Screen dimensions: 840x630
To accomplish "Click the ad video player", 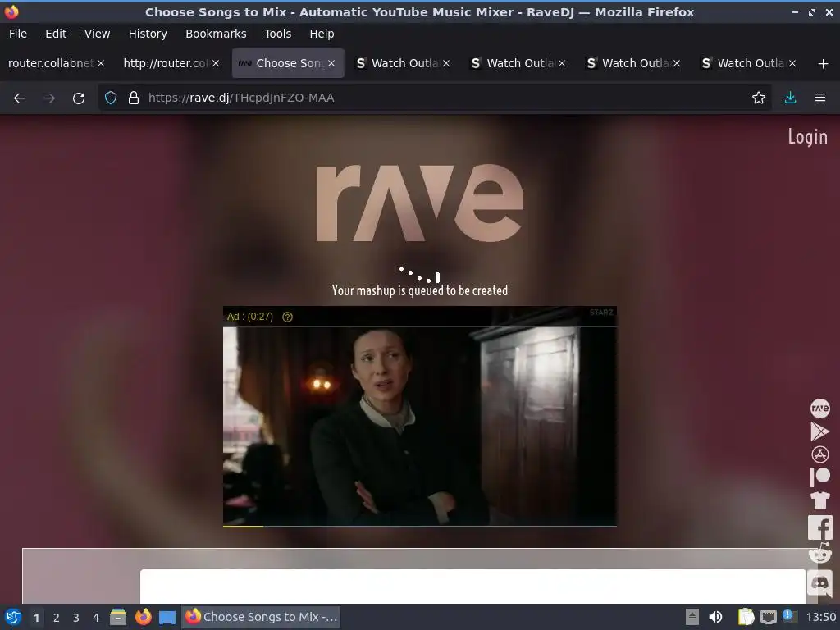I will (x=419, y=417).
